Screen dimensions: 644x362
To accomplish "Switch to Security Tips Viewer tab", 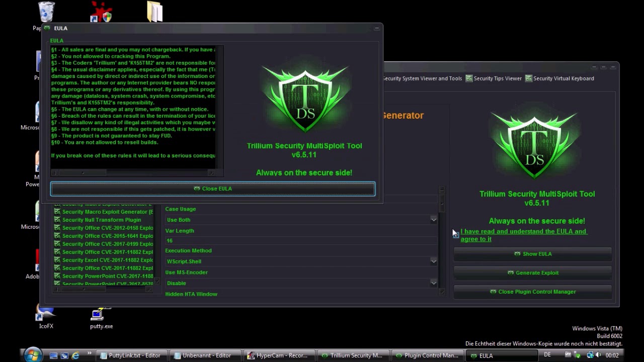I will point(494,78).
